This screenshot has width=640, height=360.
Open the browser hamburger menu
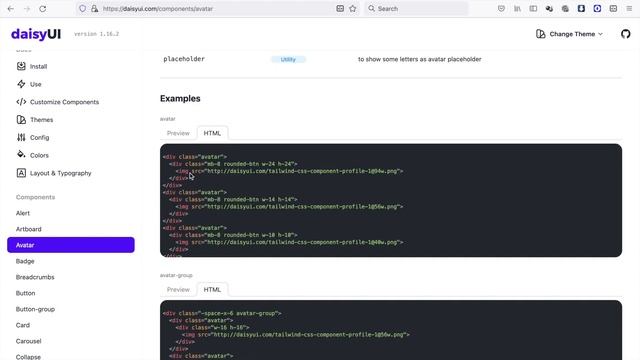tap(629, 9)
